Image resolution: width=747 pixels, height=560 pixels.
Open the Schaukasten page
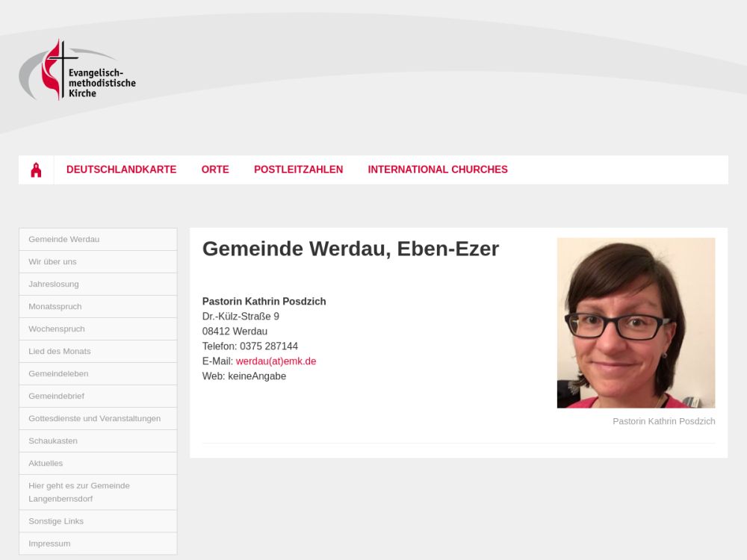(98, 441)
